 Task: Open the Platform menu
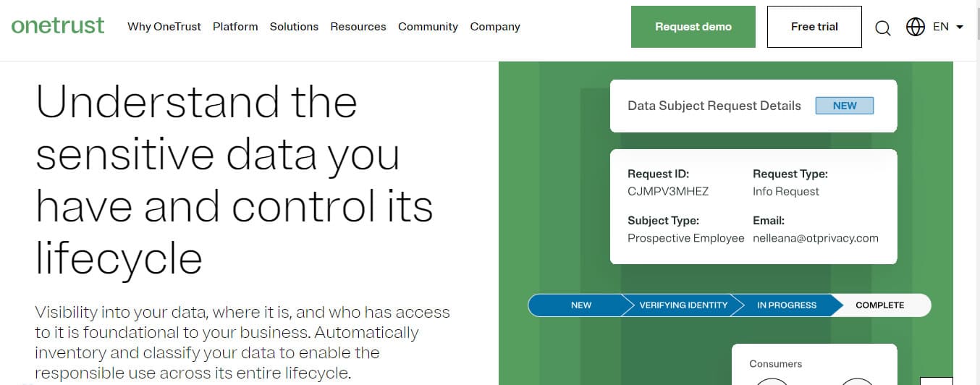235,27
